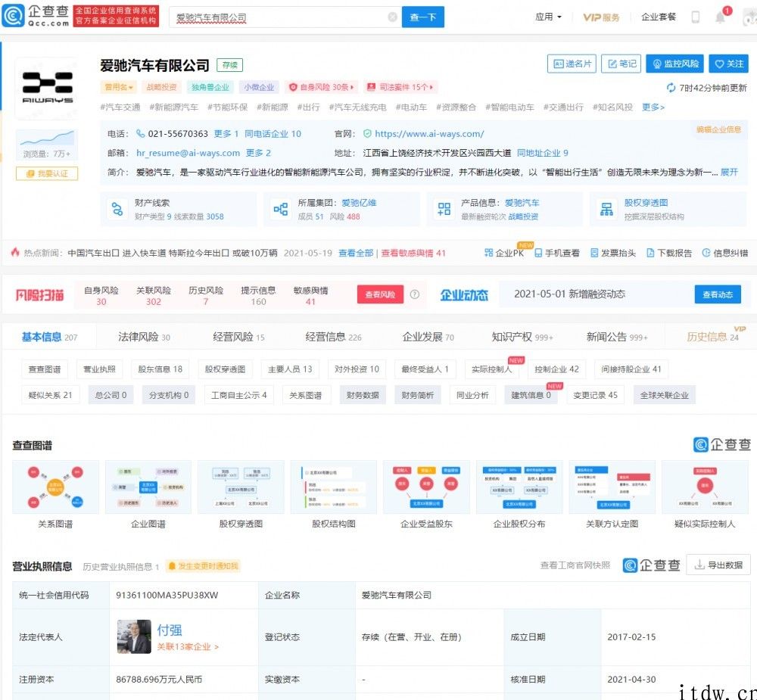Click 发生变更时通知我 notification toggle
Viewport: 757px width, 700px height.
click(203, 566)
